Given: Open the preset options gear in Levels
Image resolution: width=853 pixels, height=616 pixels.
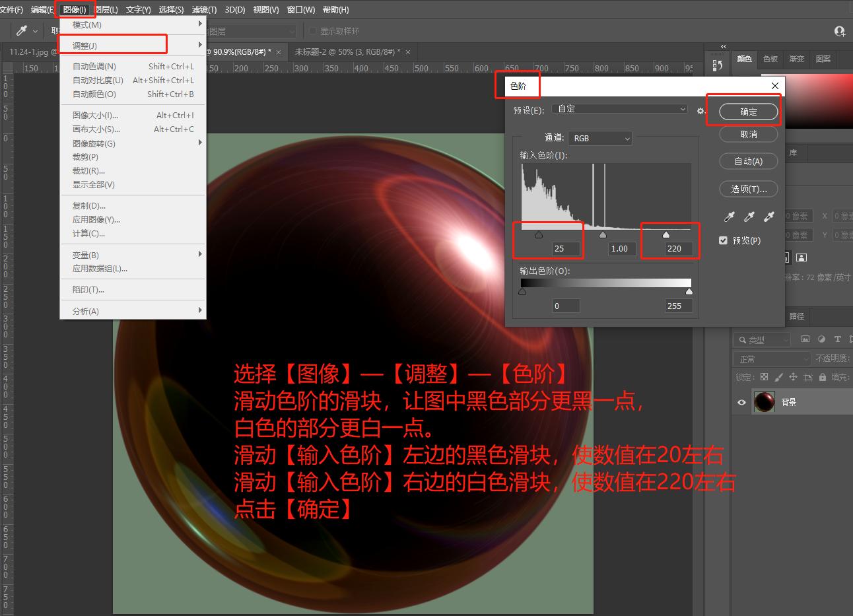Looking at the screenshot, I should 700,111.
